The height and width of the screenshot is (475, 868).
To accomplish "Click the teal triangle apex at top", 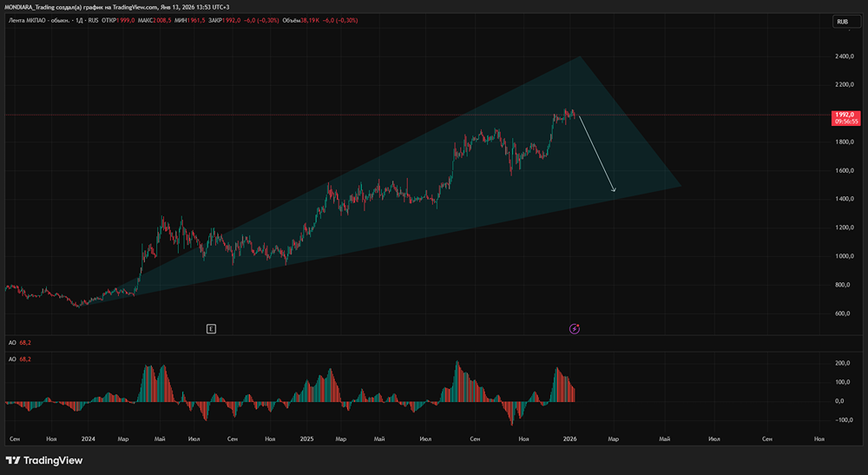I will tap(580, 57).
